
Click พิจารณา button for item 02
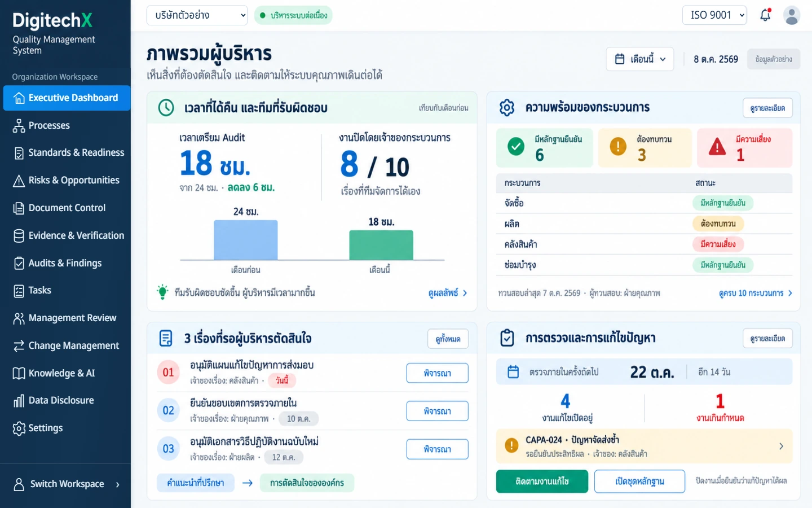click(x=437, y=411)
